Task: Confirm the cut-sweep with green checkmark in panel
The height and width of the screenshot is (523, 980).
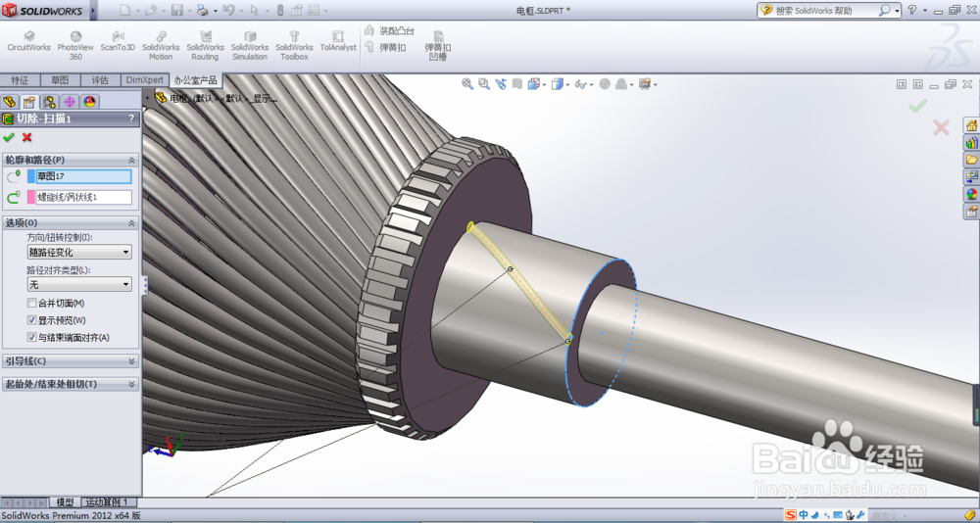Action: coord(9,137)
